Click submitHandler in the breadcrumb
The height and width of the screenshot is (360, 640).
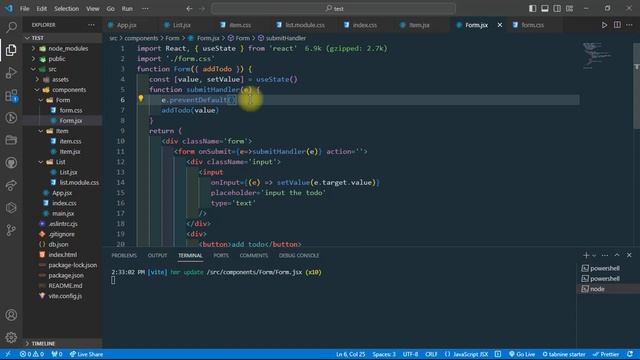click(x=286, y=38)
